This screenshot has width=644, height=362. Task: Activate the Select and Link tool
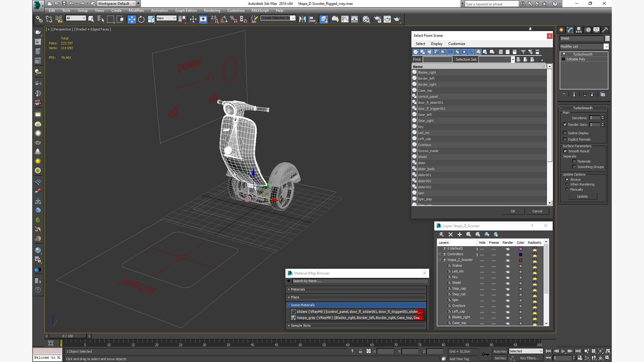click(39, 19)
